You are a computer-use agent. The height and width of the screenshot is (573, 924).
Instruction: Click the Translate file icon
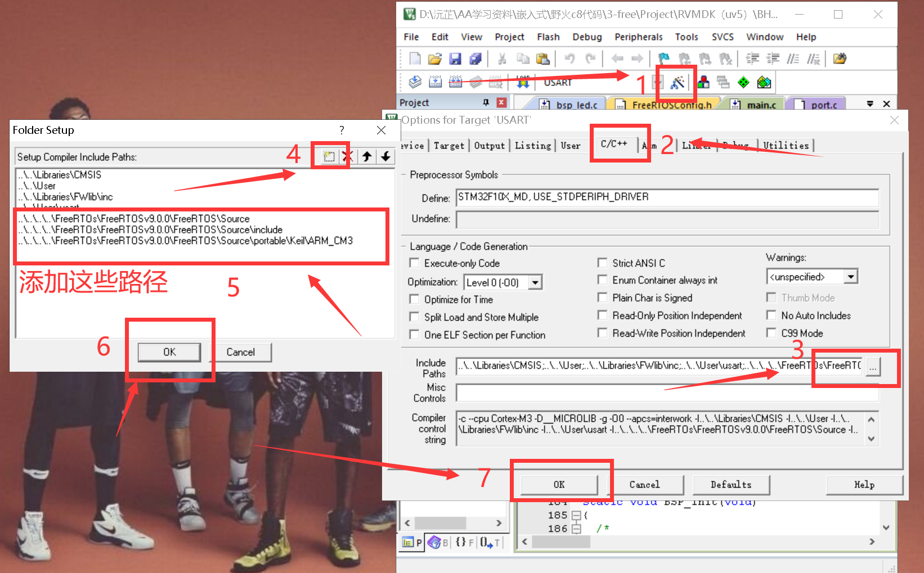pyautogui.click(x=415, y=82)
